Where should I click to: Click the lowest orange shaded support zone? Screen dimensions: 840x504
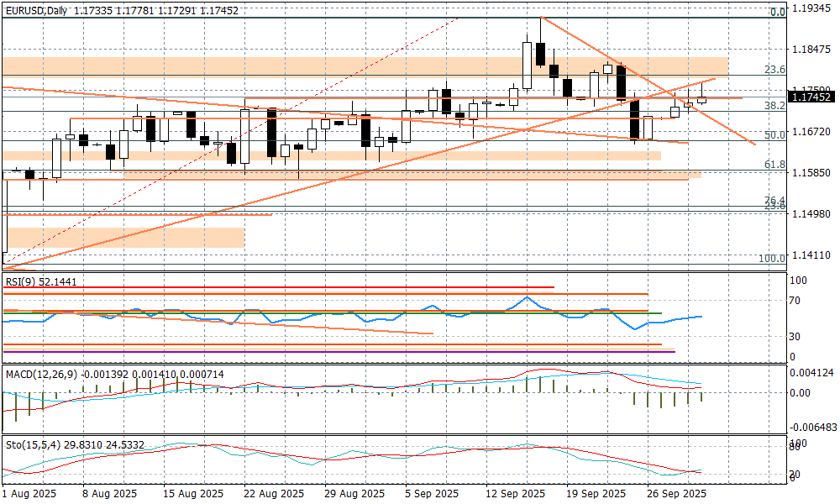click(126, 237)
